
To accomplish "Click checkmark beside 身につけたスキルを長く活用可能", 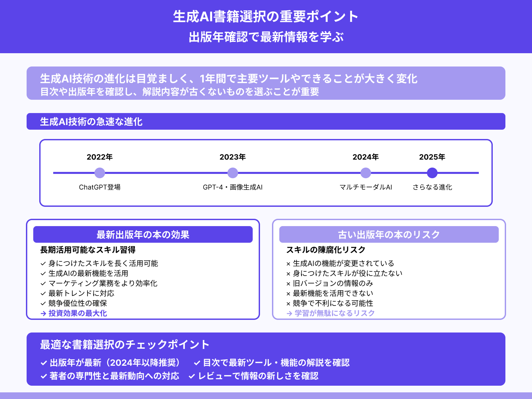I will 43,264.
